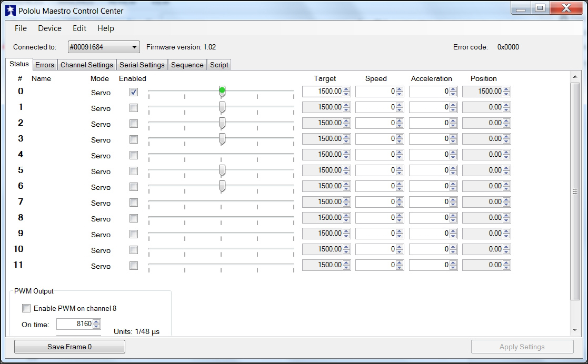Open the Help menu
The height and width of the screenshot is (364, 588).
pyautogui.click(x=106, y=28)
